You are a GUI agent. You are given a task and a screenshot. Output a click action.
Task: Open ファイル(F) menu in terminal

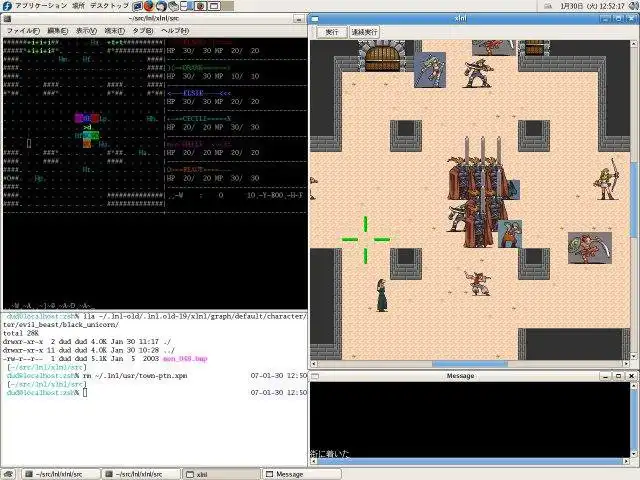click(23, 31)
